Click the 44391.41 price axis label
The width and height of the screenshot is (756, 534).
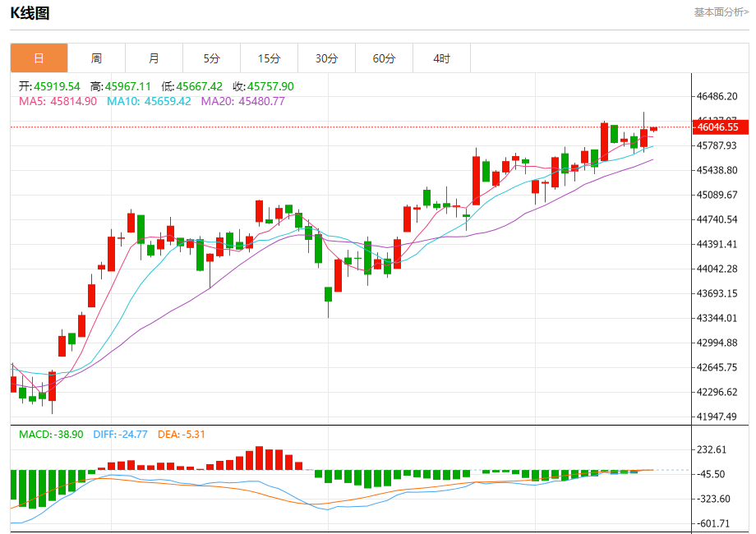click(717, 244)
